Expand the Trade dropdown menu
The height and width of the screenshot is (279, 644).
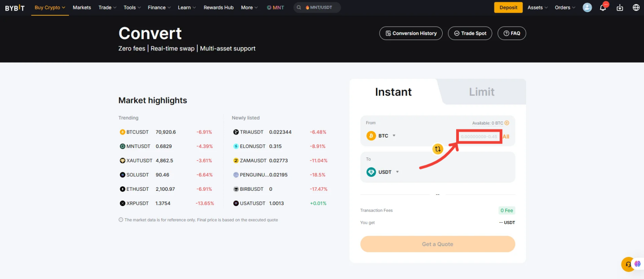pyautogui.click(x=108, y=8)
